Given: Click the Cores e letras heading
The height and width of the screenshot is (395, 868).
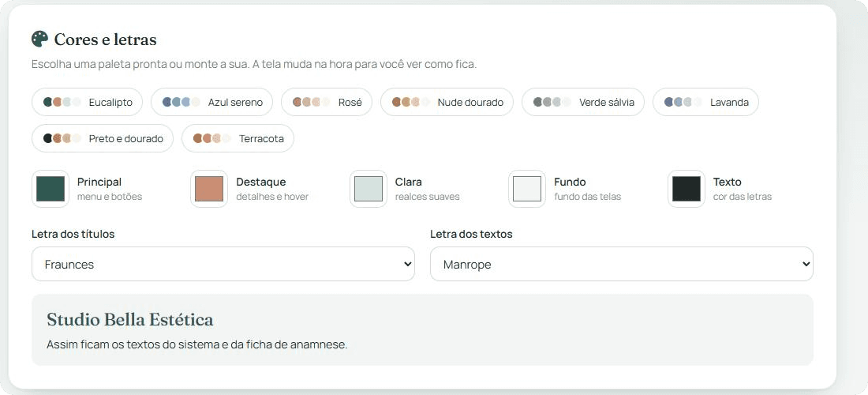Looking at the screenshot, I should click(x=105, y=39).
